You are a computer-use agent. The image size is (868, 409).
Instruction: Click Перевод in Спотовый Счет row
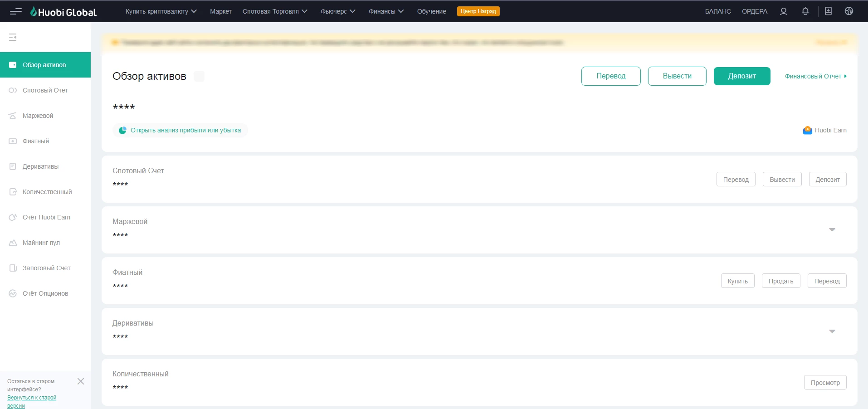pos(736,179)
